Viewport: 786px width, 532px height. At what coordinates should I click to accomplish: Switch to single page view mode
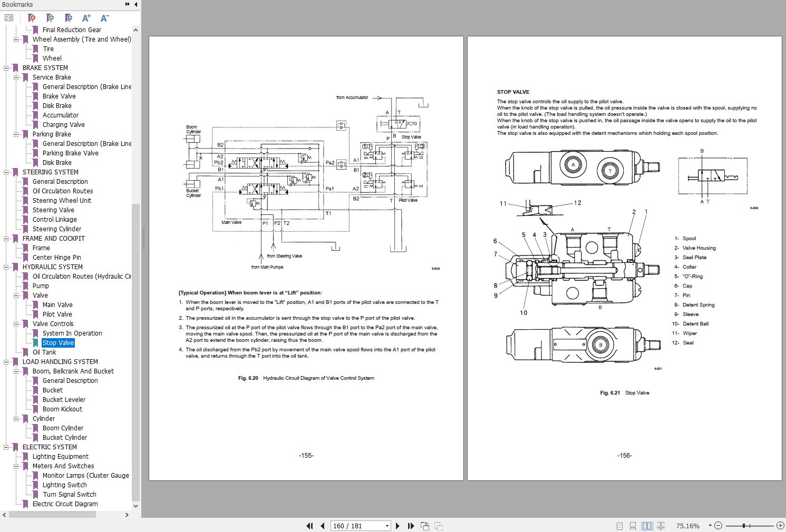pos(619,526)
